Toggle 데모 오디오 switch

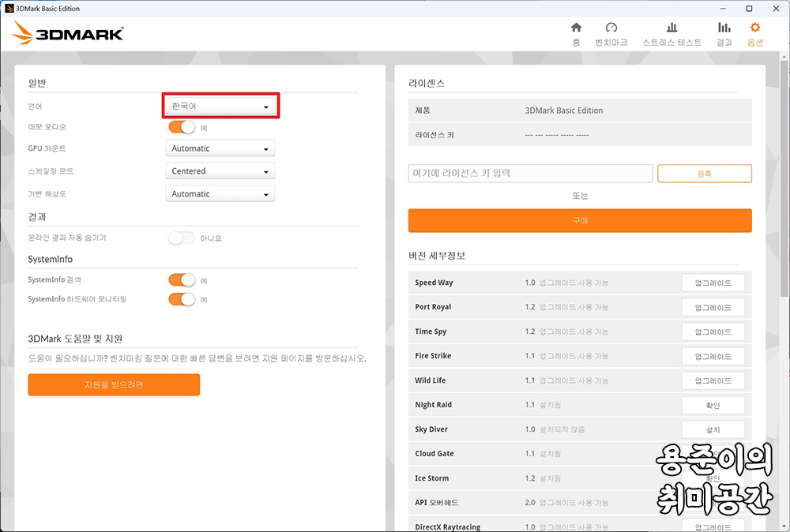pos(182,127)
